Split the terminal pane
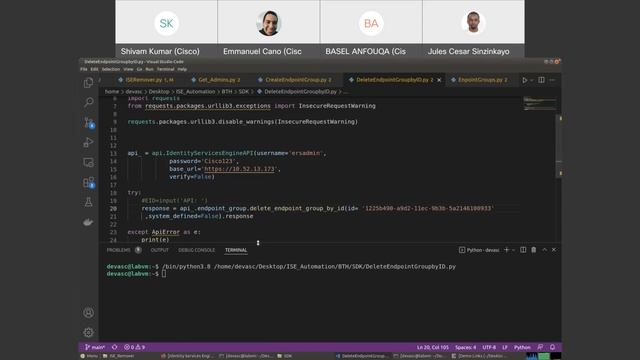640x360 pixels. 523,250
